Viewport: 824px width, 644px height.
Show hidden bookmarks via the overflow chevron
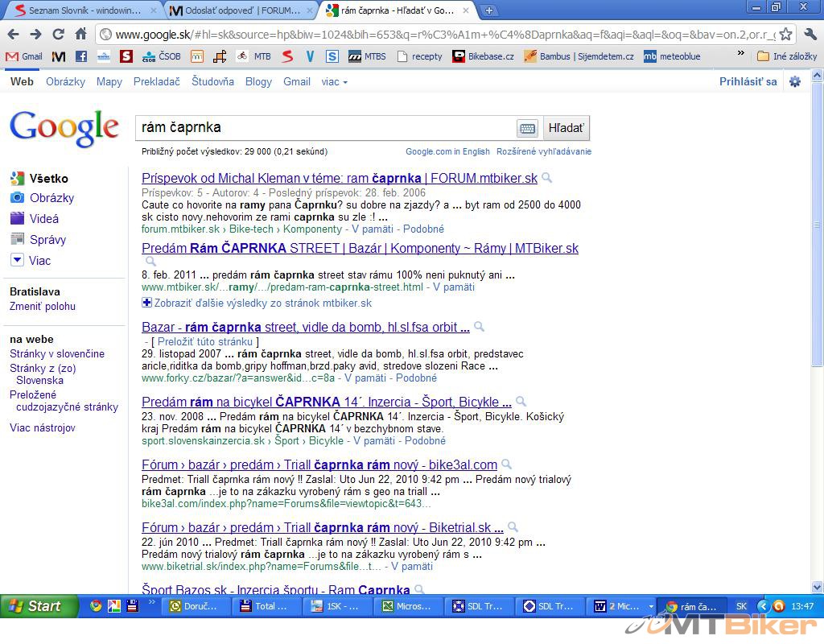[x=741, y=54]
